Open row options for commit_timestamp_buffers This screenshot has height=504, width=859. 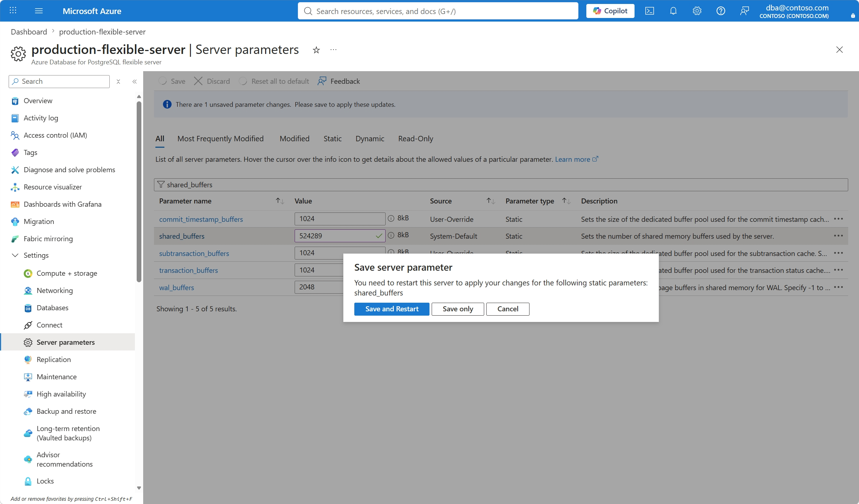pos(838,219)
